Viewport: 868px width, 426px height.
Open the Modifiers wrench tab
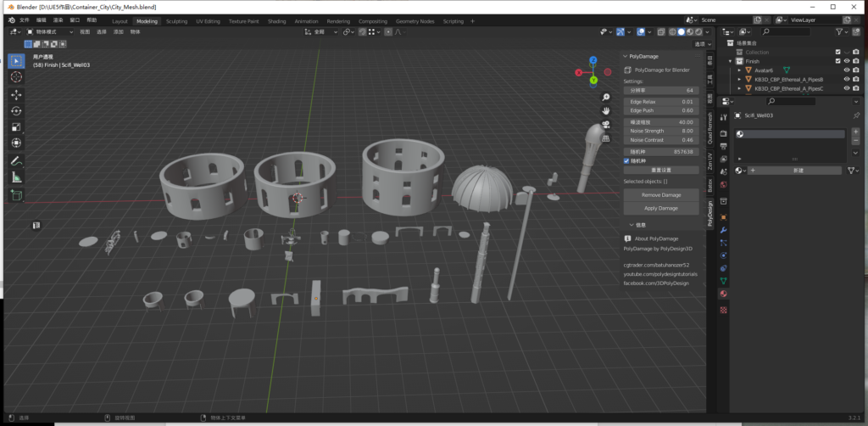pos(723,230)
